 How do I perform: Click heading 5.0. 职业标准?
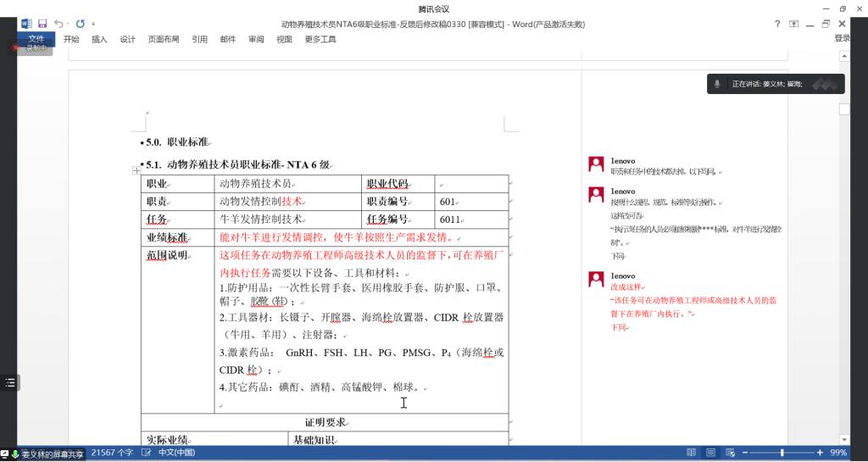coord(177,142)
